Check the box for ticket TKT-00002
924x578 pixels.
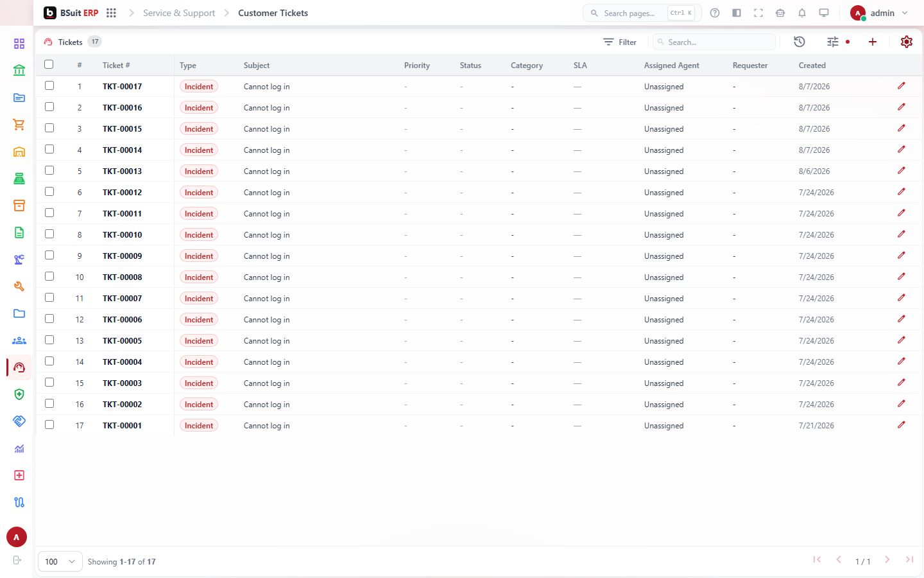point(49,403)
